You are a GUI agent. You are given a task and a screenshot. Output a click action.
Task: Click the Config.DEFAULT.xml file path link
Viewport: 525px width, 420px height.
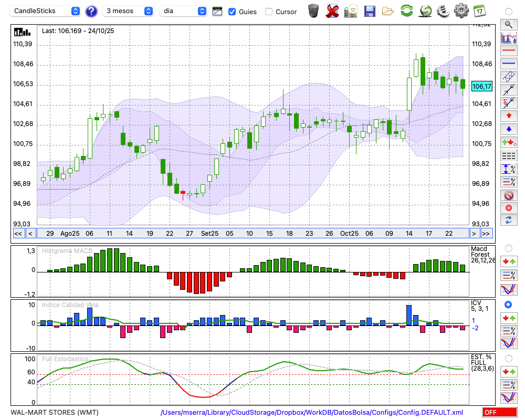click(312, 413)
